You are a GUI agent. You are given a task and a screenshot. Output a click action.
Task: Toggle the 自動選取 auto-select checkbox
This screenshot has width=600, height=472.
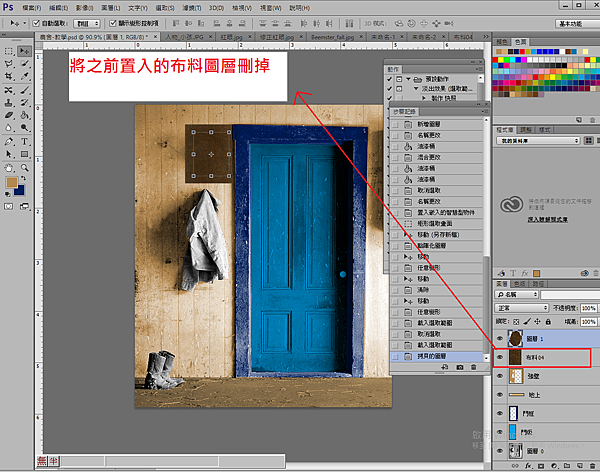36,23
